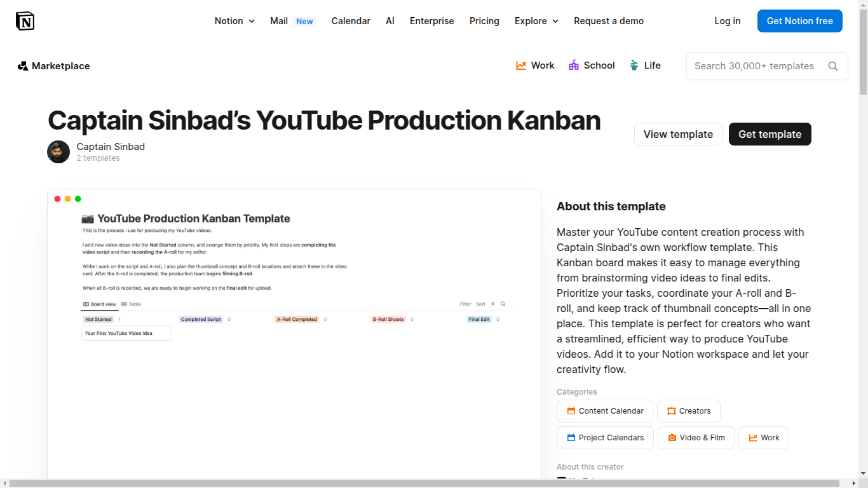Click the Get Notion free button

click(x=800, y=21)
